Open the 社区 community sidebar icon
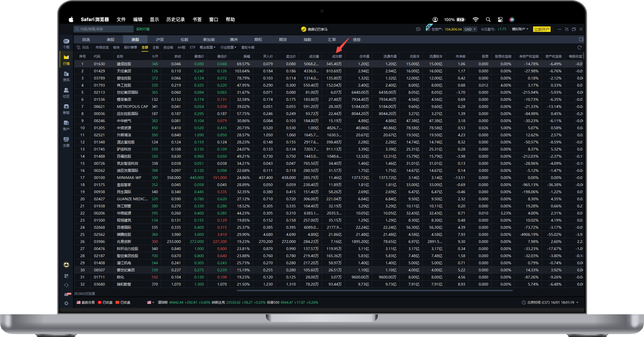The height and width of the screenshot is (337, 644). click(x=66, y=93)
